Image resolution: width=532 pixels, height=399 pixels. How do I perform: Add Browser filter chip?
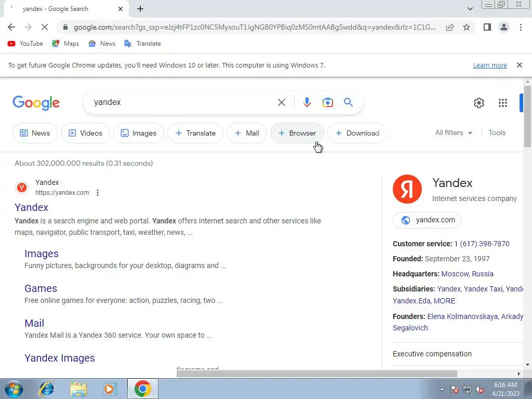pos(297,133)
